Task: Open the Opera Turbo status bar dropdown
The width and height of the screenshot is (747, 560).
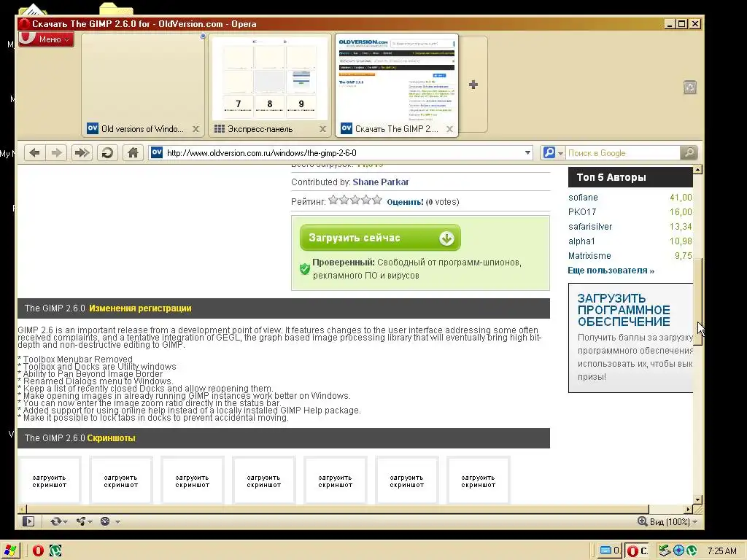Action: (109, 521)
